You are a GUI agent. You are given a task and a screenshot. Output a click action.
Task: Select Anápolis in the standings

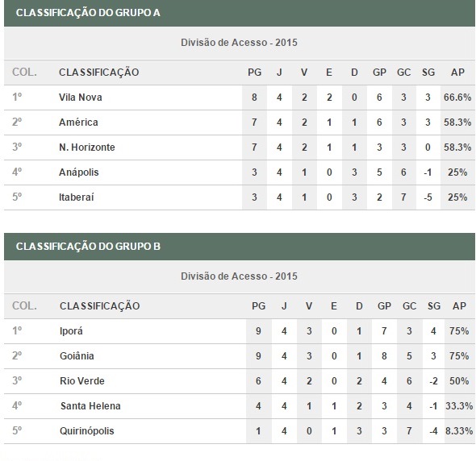pos(78,172)
